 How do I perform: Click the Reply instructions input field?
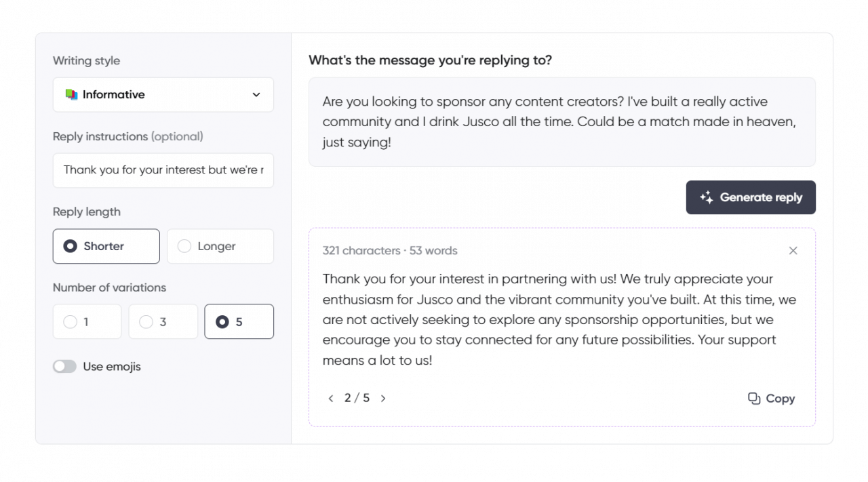[163, 170]
